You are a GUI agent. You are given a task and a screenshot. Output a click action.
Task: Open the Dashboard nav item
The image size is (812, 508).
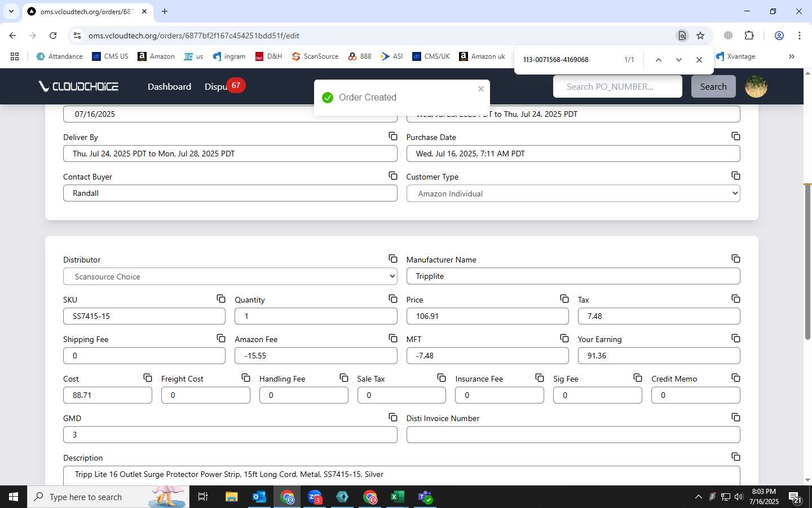tap(169, 86)
